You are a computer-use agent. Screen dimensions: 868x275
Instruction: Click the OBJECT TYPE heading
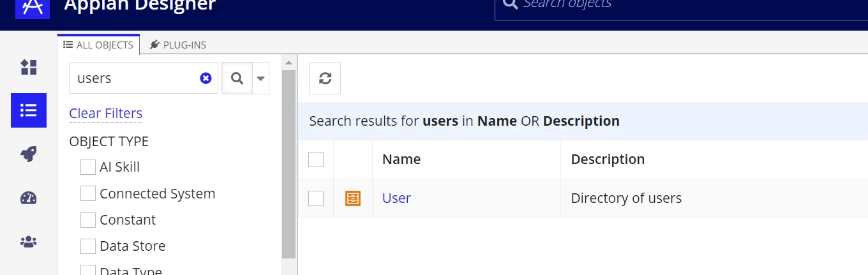[x=108, y=141]
